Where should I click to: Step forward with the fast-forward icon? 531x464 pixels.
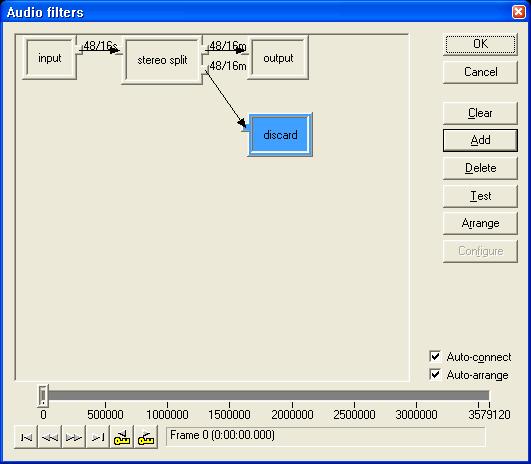point(73,437)
